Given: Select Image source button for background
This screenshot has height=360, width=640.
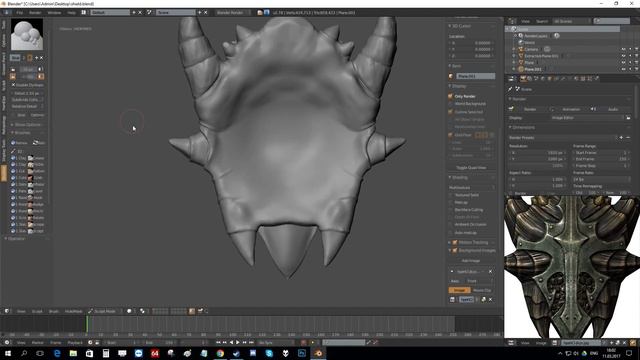Looking at the screenshot, I should (x=460, y=290).
